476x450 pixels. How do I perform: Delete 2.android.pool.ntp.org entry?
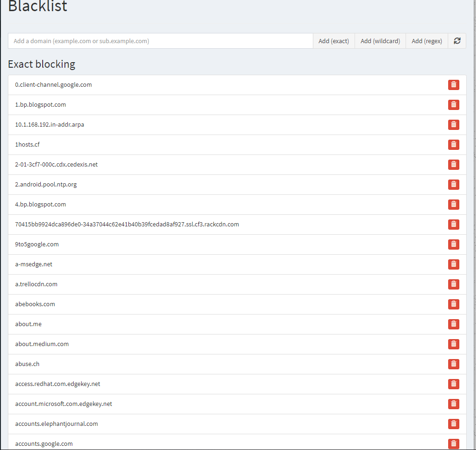click(x=453, y=185)
